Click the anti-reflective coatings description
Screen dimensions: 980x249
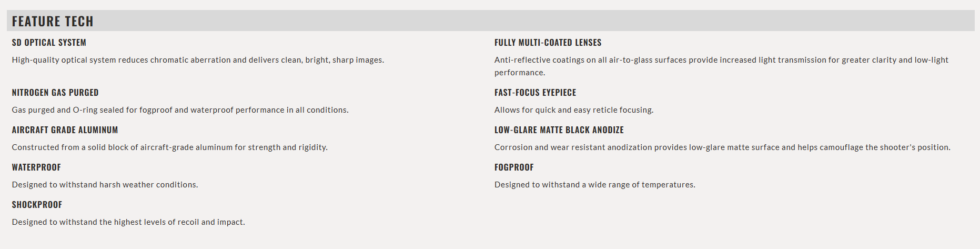(x=721, y=60)
